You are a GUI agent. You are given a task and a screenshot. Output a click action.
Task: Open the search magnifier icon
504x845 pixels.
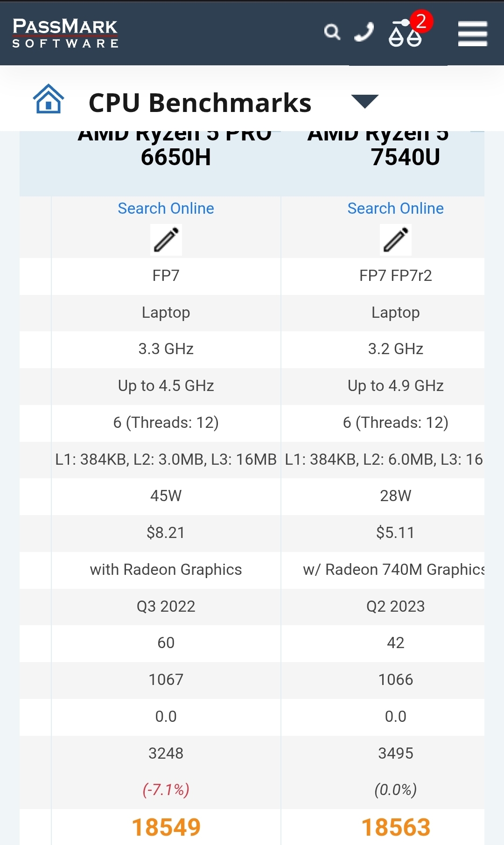[x=332, y=32]
